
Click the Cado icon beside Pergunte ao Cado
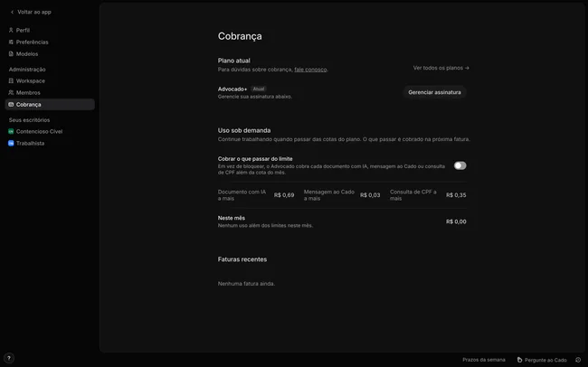[x=520, y=360]
